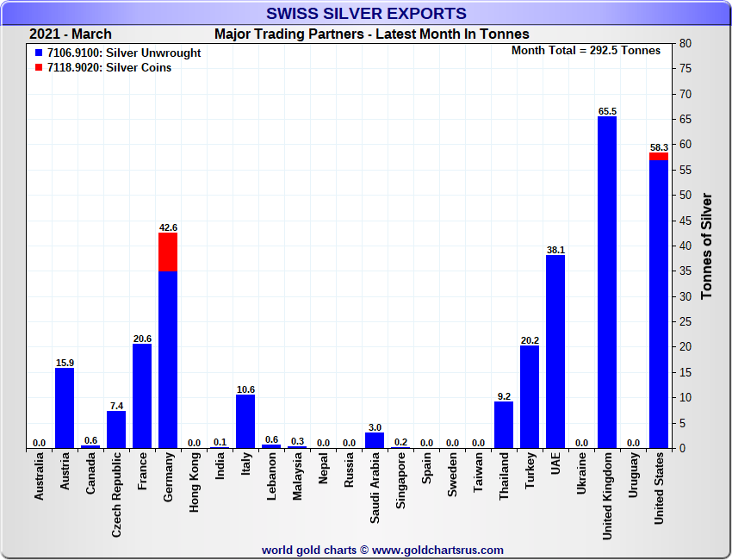Select the France bar
This screenshot has height=560, width=732.
[142, 395]
